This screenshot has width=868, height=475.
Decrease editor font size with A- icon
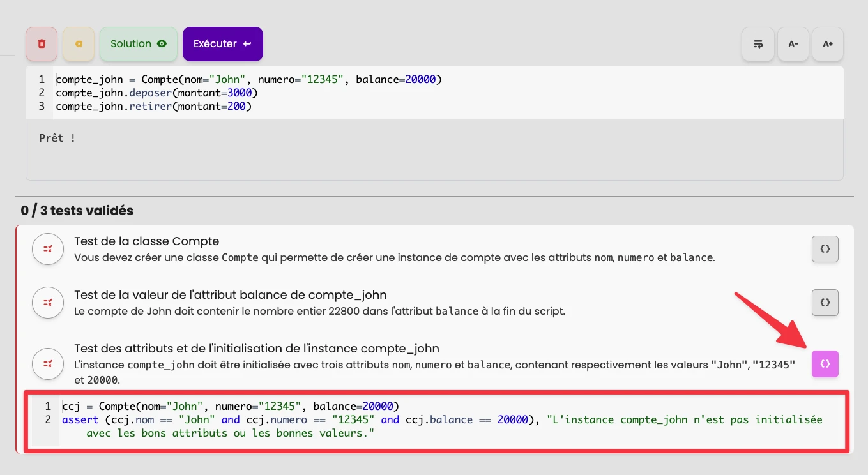(x=793, y=43)
